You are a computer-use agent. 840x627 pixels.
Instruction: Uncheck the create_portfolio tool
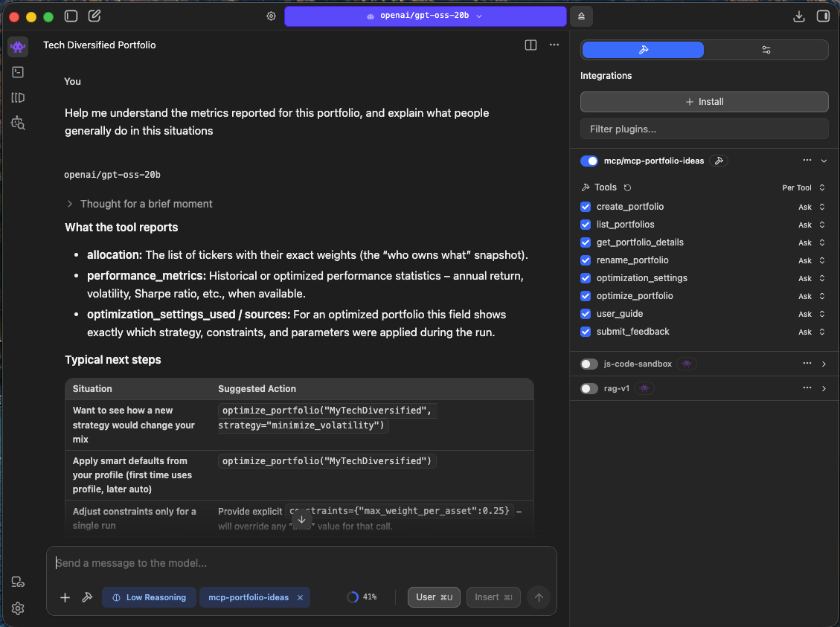[x=586, y=207]
